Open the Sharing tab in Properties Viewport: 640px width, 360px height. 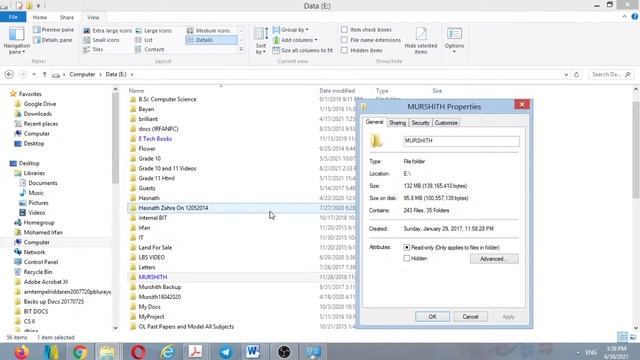click(397, 123)
